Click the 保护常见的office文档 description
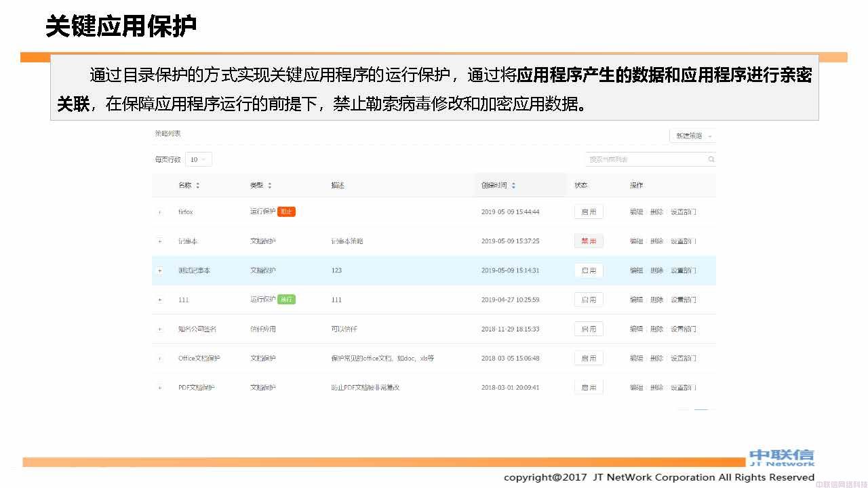This screenshot has width=868, height=488. 382,358
